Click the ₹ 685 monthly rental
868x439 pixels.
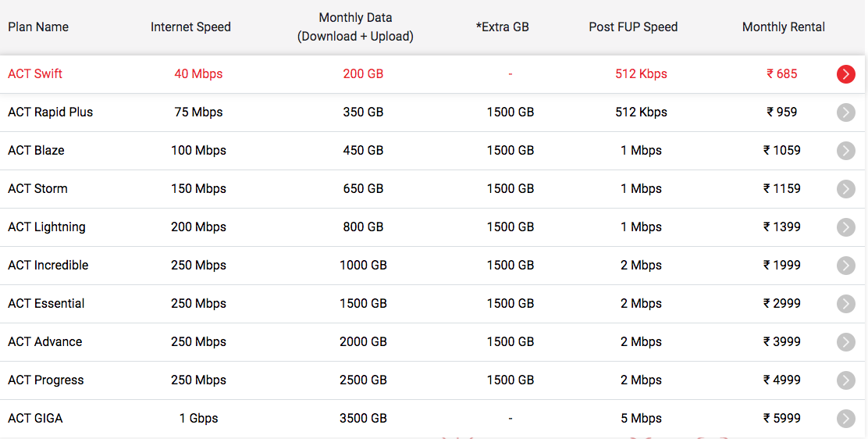coord(781,73)
